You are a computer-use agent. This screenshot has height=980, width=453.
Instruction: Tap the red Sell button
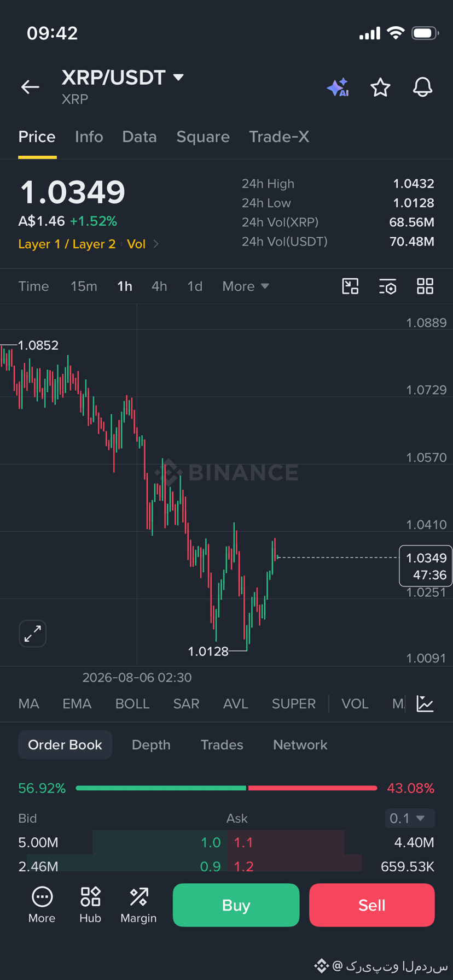click(x=372, y=905)
